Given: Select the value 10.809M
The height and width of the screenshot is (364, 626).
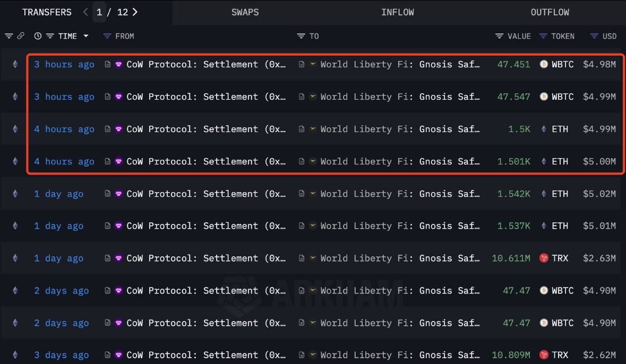Looking at the screenshot, I should (x=511, y=355).
